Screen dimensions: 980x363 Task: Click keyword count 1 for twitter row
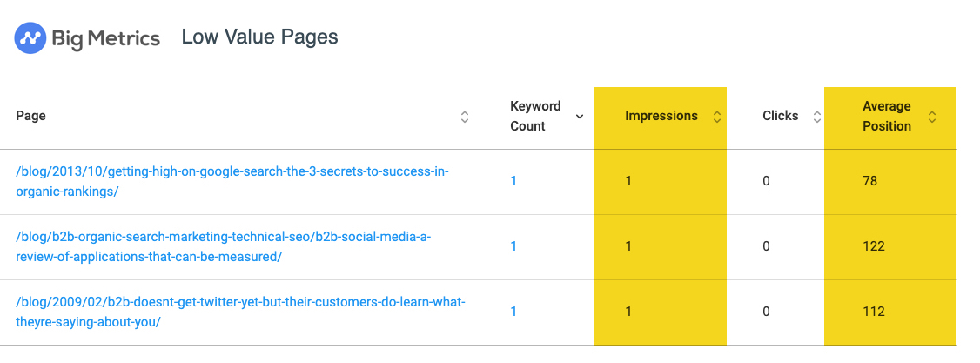point(513,311)
